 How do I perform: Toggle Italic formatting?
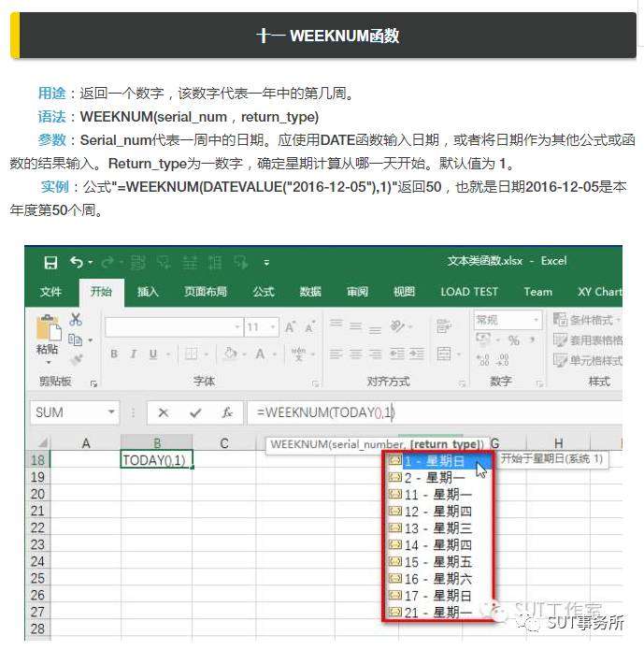(x=134, y=354)
